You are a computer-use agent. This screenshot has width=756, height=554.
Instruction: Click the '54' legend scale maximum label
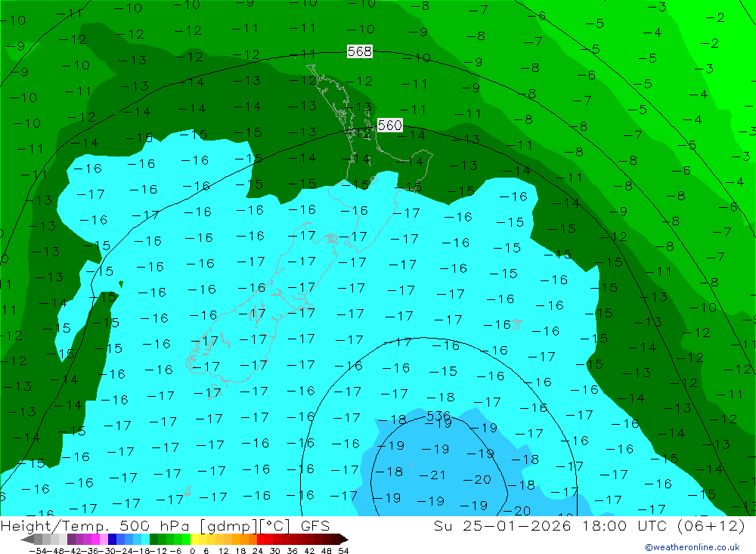click(343, 551)
